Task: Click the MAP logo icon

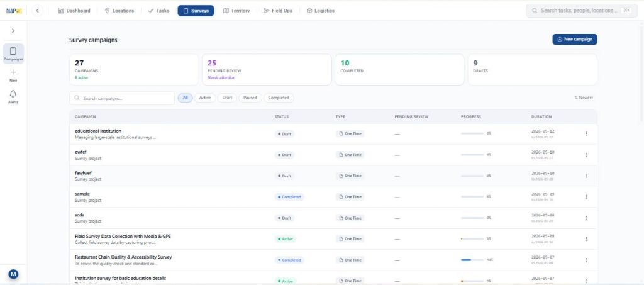Action: (13, 11)
